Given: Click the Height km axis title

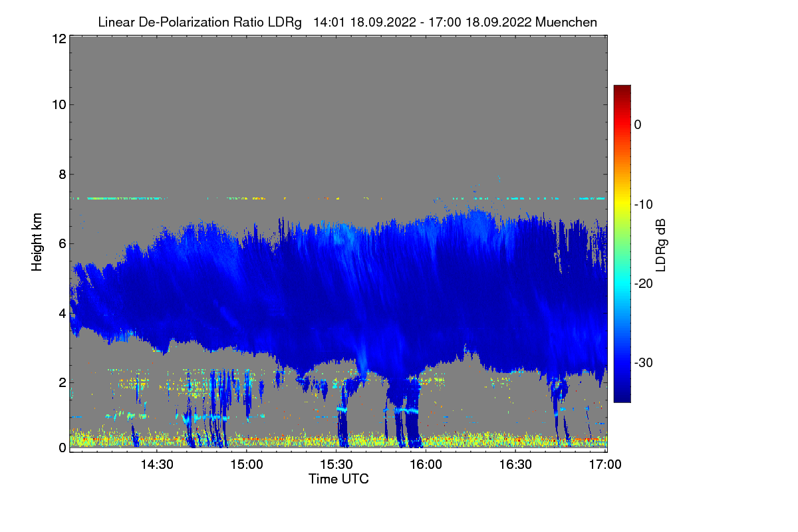Looking at the screenshot, I should point(37,243).
